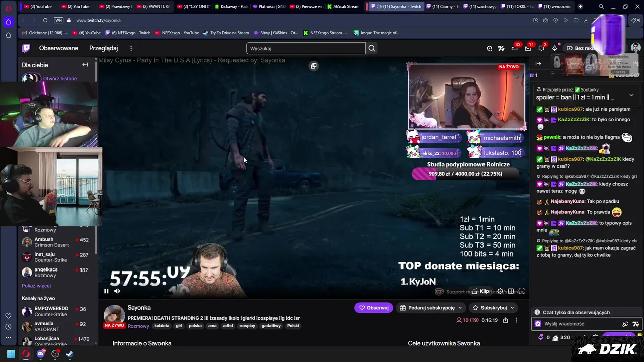Click the channel points balance 320

pos(560,338)
